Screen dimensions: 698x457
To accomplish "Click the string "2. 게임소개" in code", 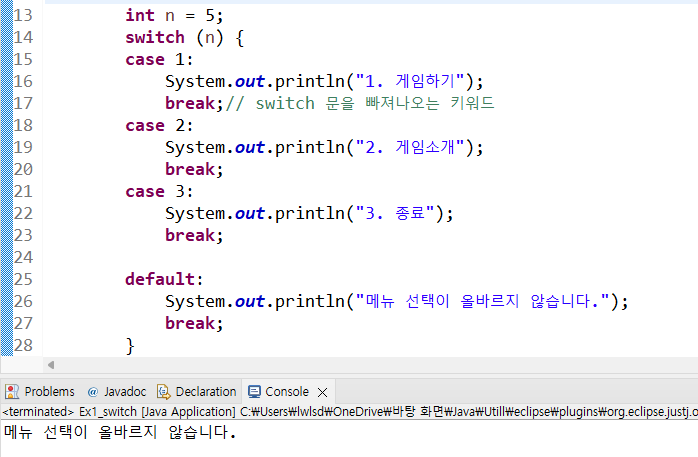I will click(x=410, y=147).
